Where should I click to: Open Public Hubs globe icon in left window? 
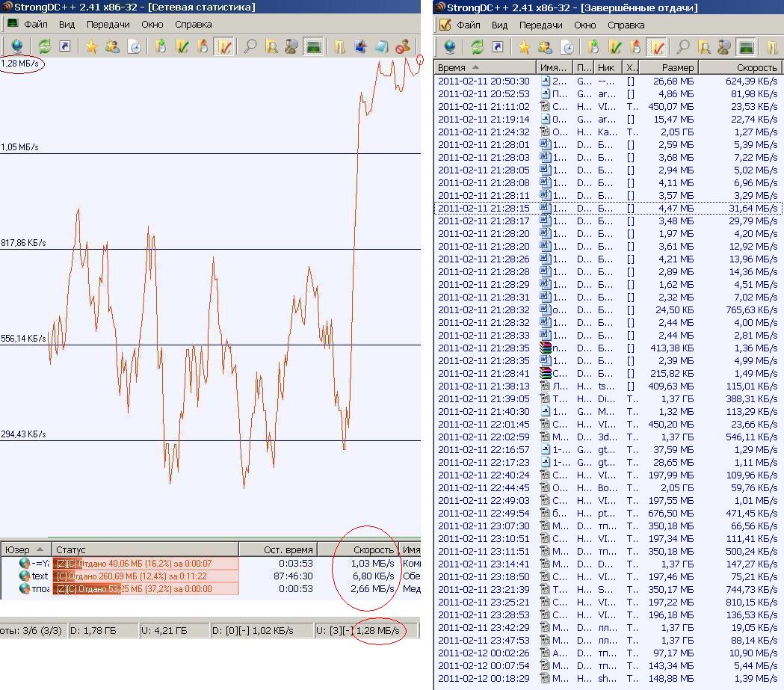pyautogui.click(x=16, y=47)
